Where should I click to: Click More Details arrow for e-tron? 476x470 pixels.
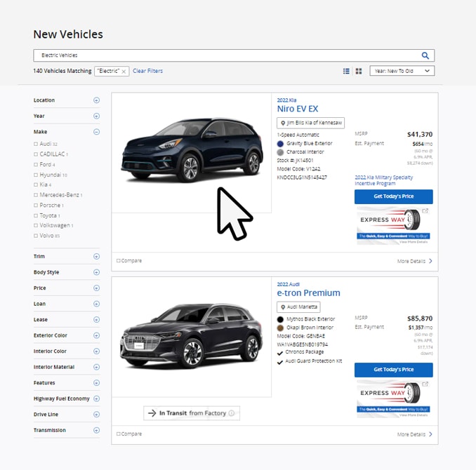[x=430, y=434]
